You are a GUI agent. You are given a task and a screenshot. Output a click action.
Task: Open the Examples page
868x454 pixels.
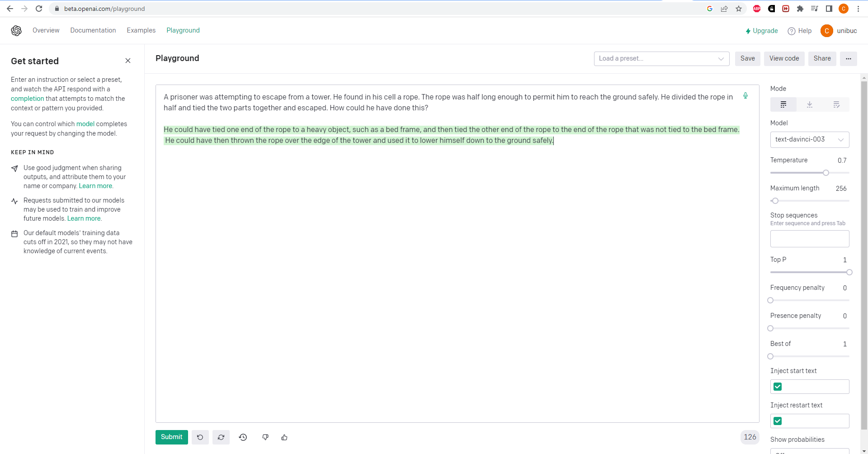(141, 30)
